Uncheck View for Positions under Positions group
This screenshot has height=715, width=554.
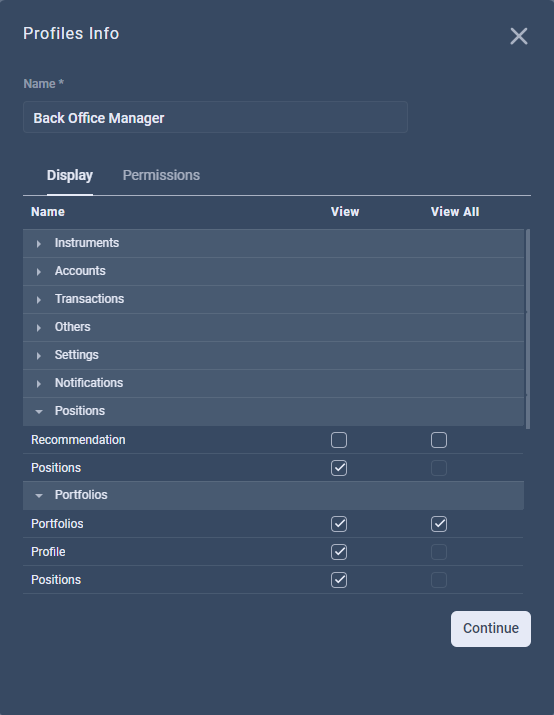pos(339,468)
